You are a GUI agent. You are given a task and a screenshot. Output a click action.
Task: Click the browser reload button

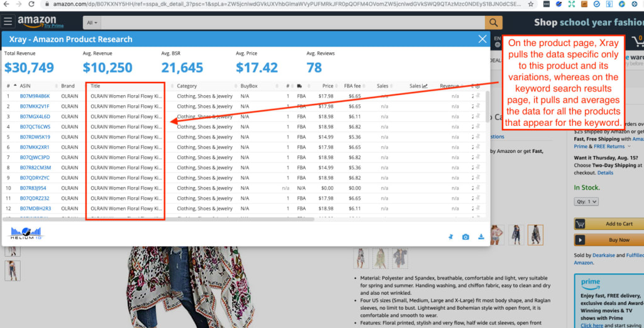click(31, 4)
